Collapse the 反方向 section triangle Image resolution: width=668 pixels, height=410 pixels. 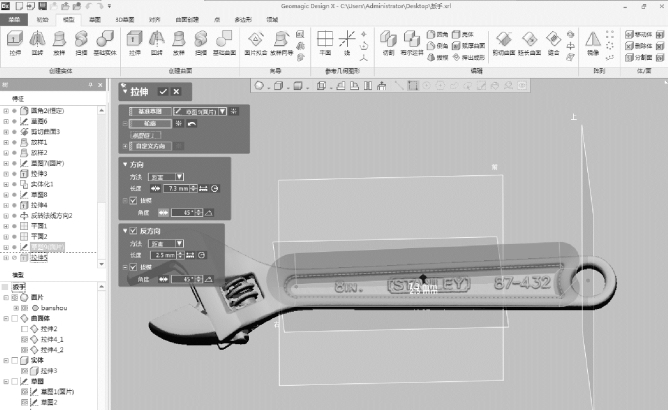click(x=125, y=231)
